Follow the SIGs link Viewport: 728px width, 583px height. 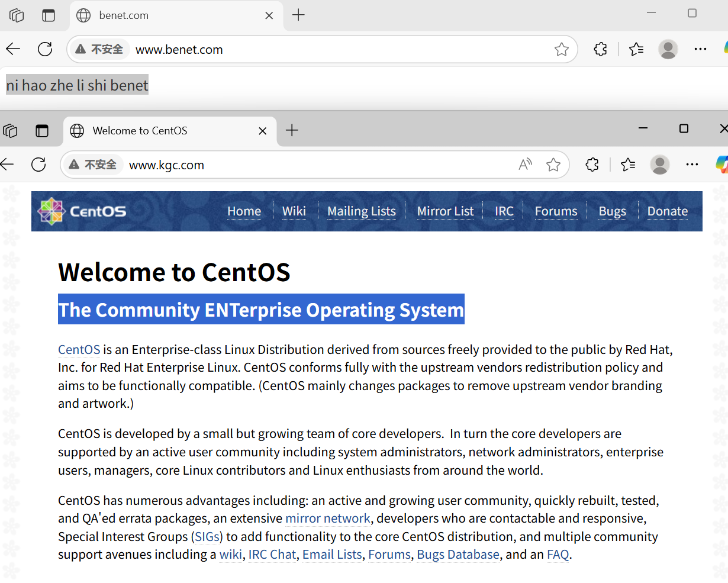pos(207,537)
